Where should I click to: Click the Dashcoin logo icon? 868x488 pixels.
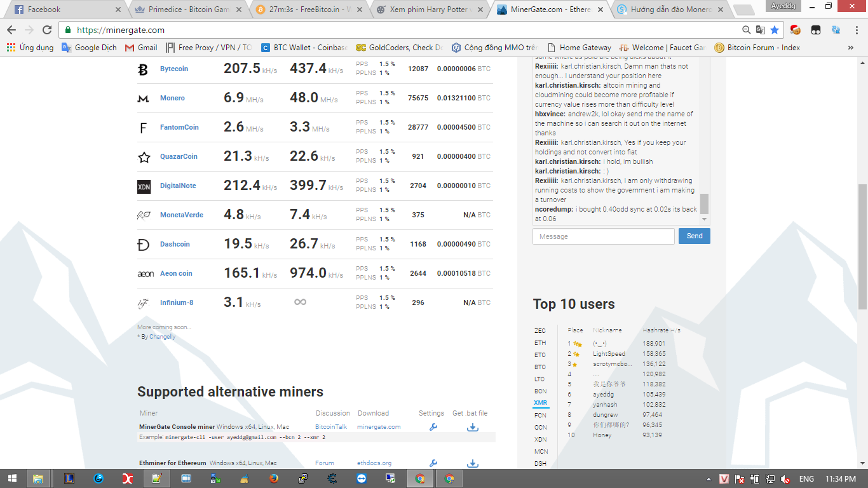pos(144,245)
